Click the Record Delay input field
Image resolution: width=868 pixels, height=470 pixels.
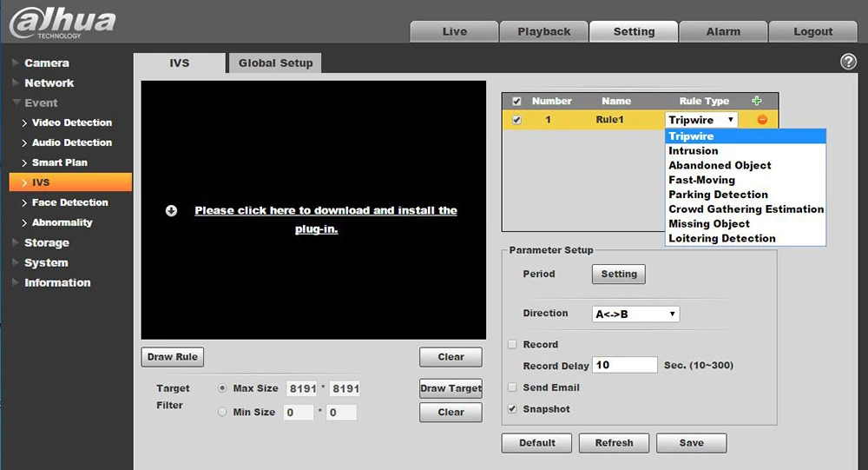(625, 365)
